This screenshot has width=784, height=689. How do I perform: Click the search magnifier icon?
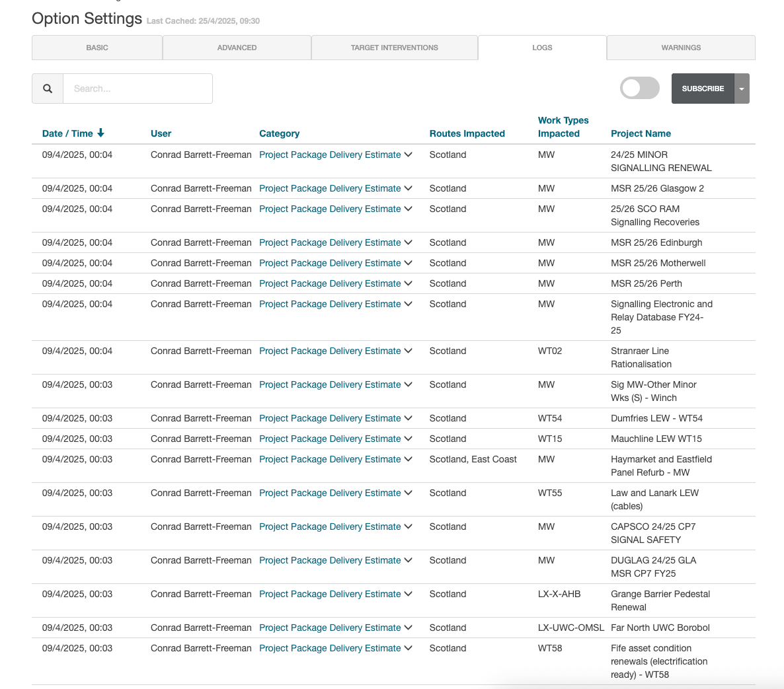click(48, 89)
